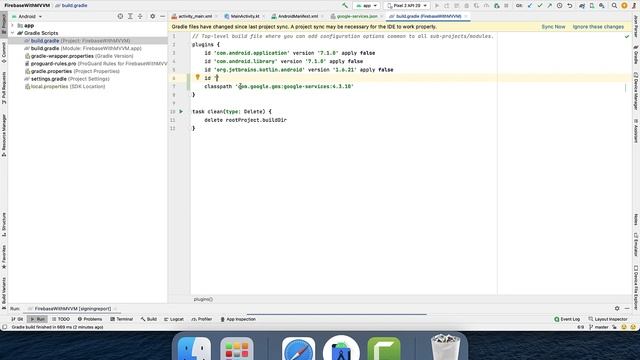Viewport: 640px width, 360px height.
Task: Click the orange account avatar icon
Action: [624, 6]
